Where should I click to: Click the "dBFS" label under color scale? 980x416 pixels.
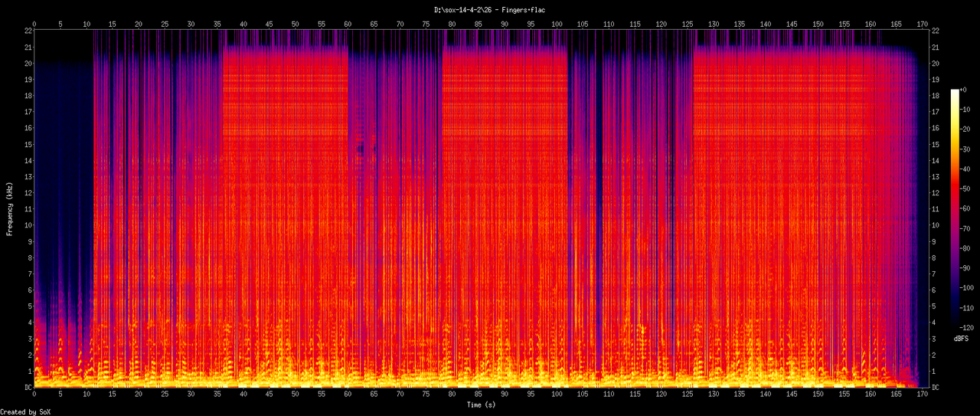(961, 338)
